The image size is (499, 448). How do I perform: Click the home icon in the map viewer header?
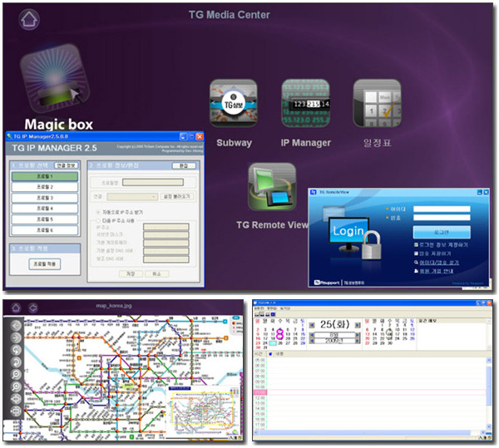click(17, 308)
